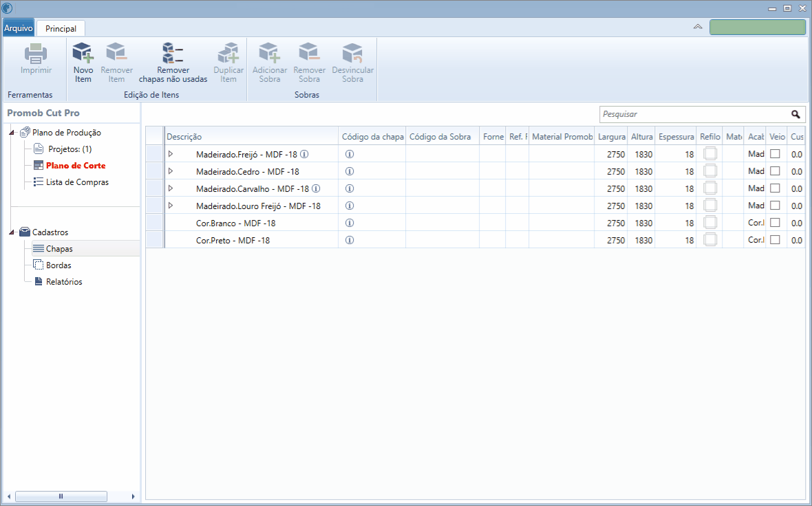Click Remover Sobra icon
The width and height of the screenshot is (812, 506).
click(309, 53)
